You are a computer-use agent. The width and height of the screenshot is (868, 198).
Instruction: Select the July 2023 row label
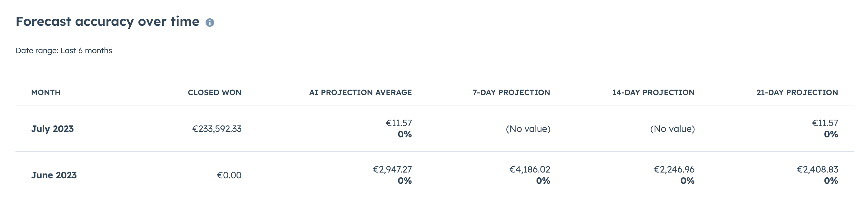pos(52,129)
